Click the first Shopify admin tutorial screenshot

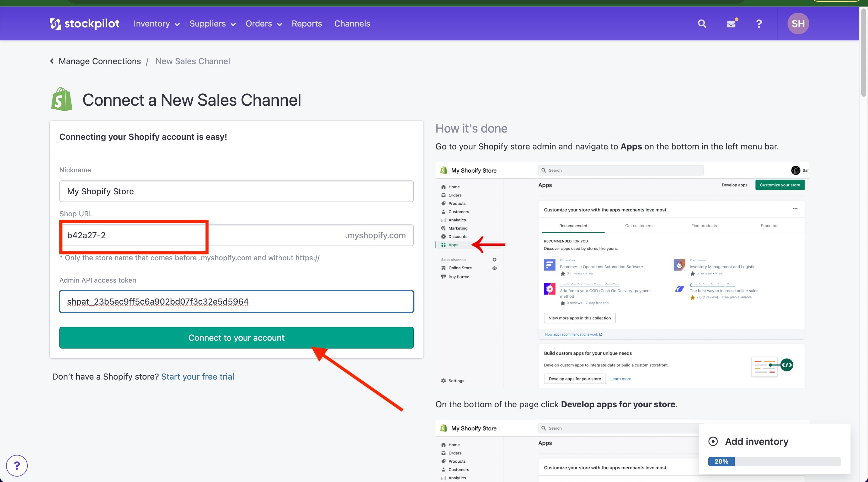(622, 275)
